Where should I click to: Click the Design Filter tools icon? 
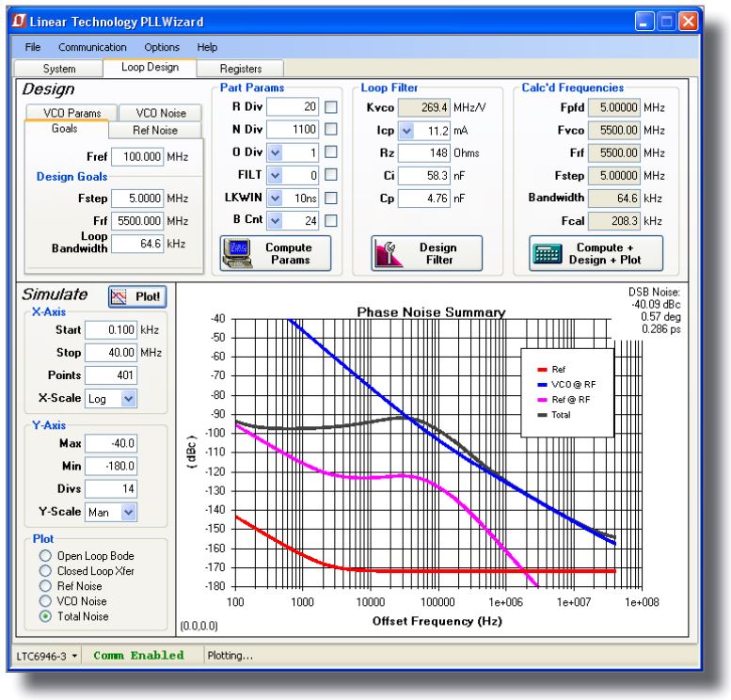[x=387, y=252]
